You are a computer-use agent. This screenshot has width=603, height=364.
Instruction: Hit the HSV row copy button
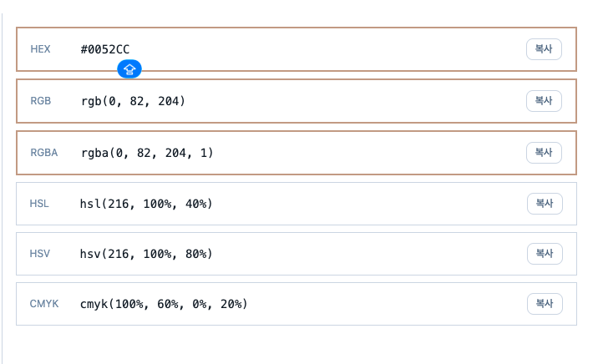pos(544,253)
